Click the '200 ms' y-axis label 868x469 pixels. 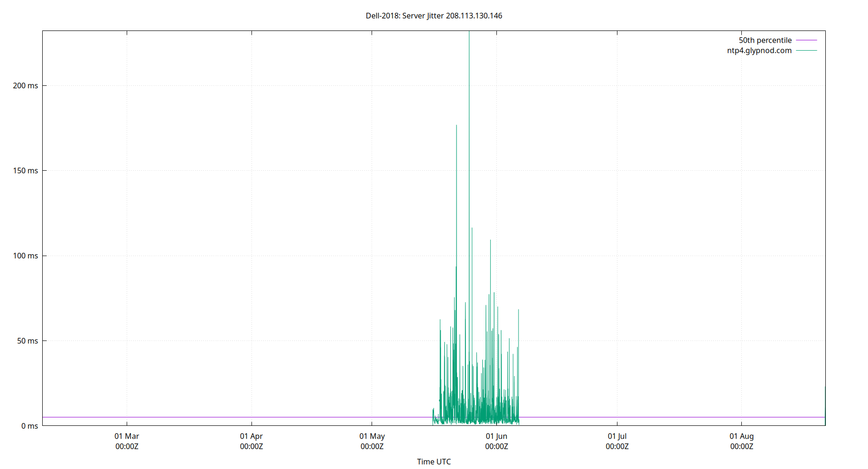pos(26,85)
